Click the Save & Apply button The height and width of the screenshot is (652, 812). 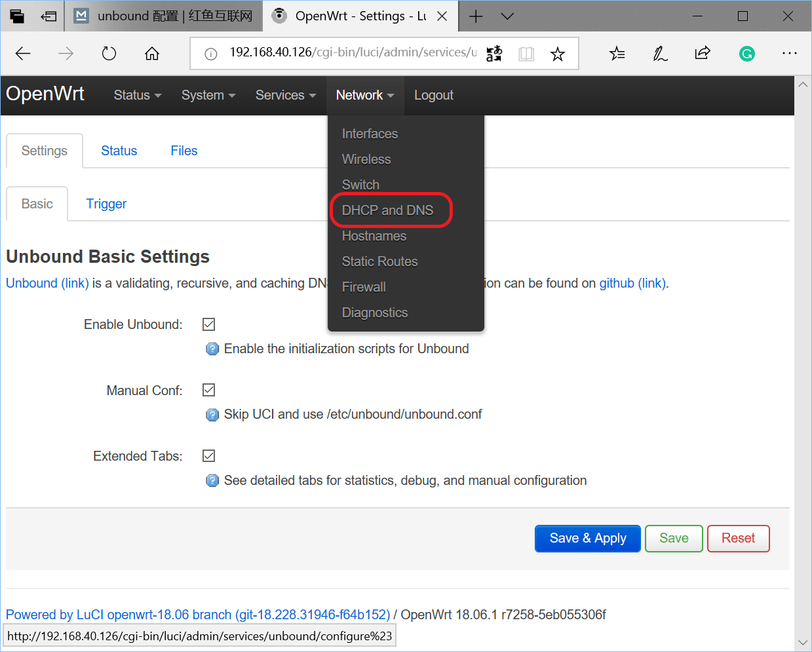pos(588,538)
